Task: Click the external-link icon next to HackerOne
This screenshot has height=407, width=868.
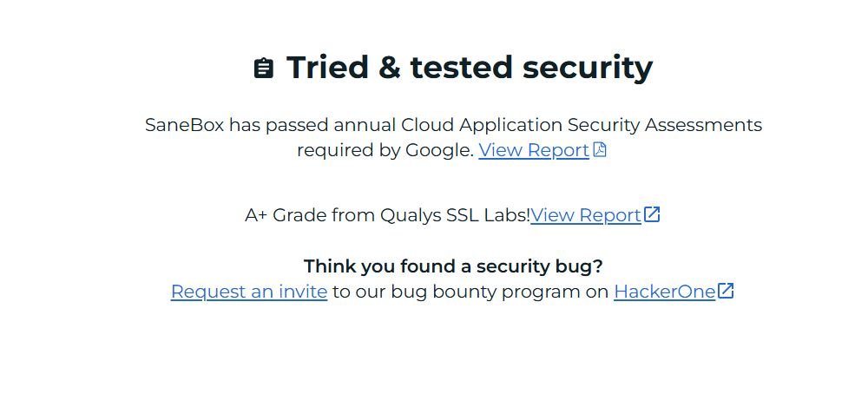Action: point(726,291)
